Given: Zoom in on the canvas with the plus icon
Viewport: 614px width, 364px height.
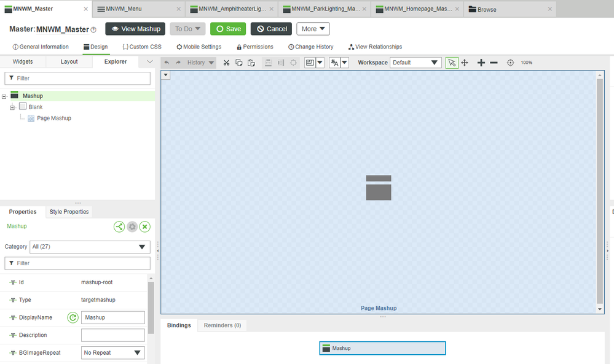Looking at the screenshot, I should (x=481, y=62).
